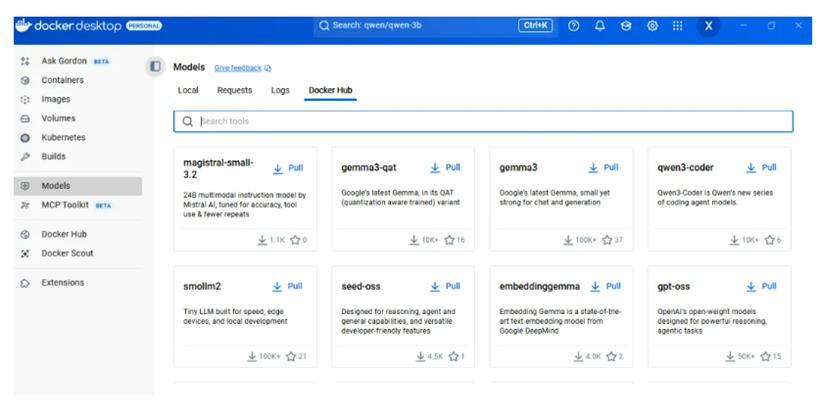Click the 100K+ download count on gemma3

point(579,240)
